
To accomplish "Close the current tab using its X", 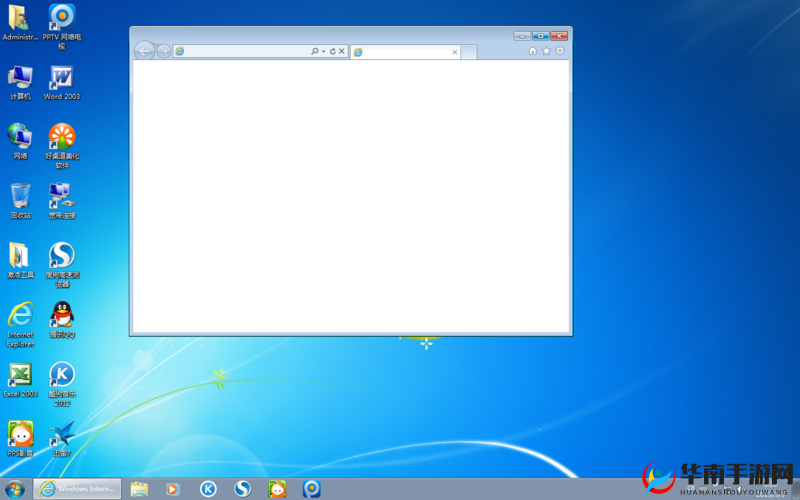I will (x=455, y=52).
